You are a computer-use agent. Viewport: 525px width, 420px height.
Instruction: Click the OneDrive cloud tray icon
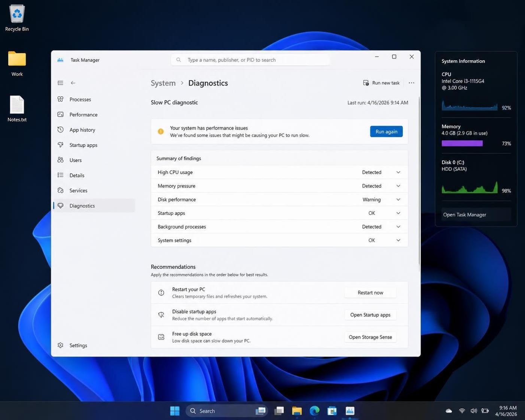click(x=449, y=411)
